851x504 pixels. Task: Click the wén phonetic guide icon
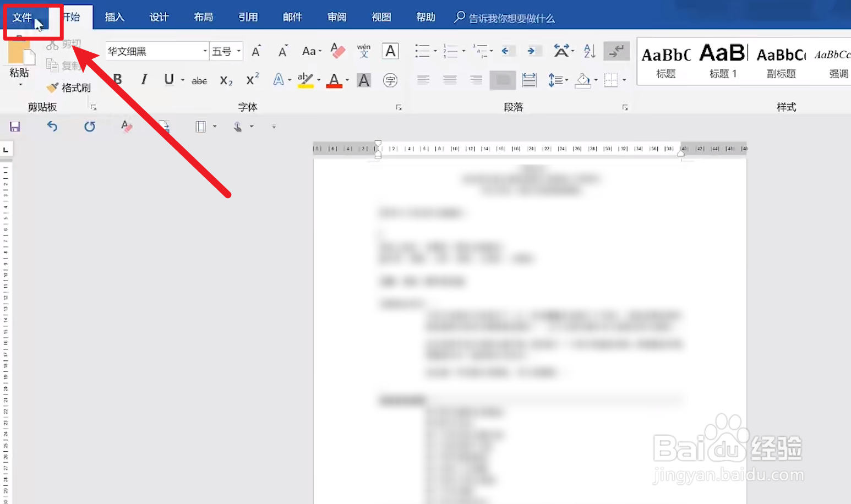click(364, 51)
